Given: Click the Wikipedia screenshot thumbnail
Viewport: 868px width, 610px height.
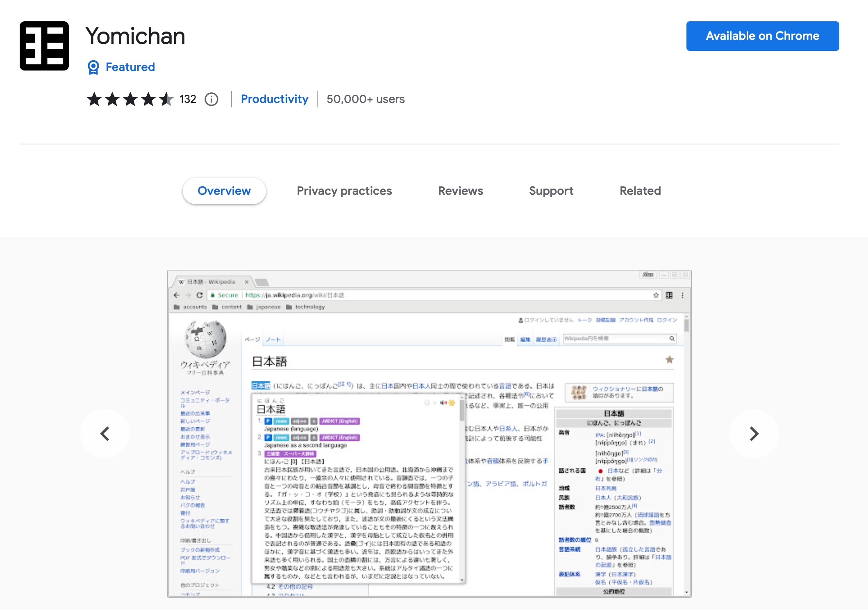Looking at the screenshot, I should [x=429, y=433].
